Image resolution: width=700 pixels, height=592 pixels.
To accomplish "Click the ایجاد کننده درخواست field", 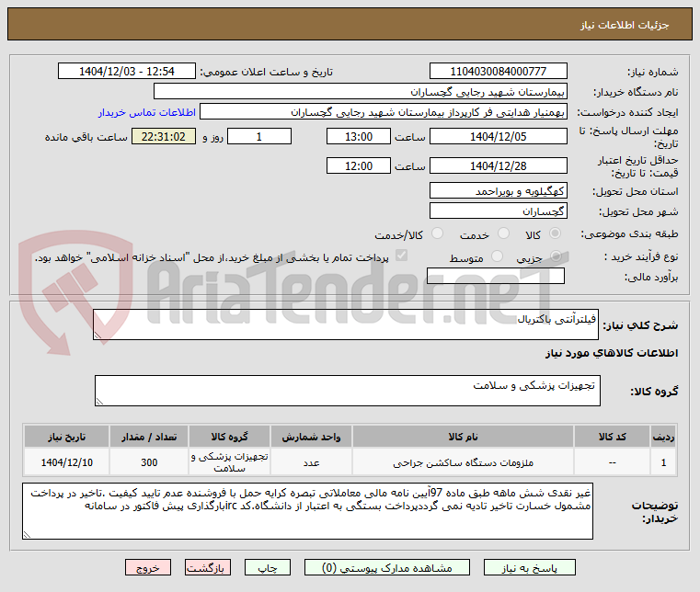I will (384, 111).
